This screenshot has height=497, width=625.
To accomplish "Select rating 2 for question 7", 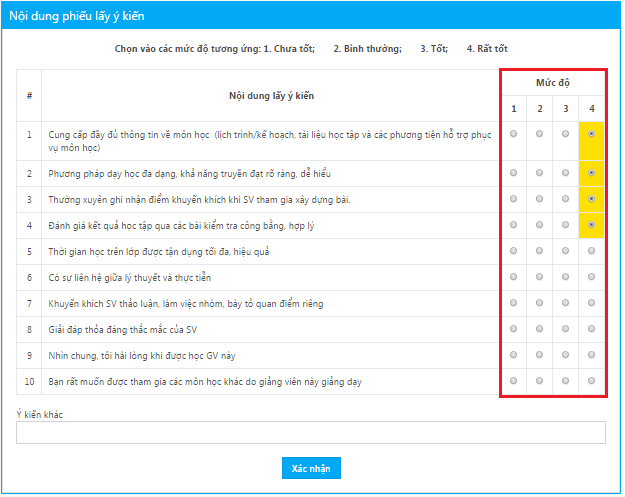I will [540, 303].
